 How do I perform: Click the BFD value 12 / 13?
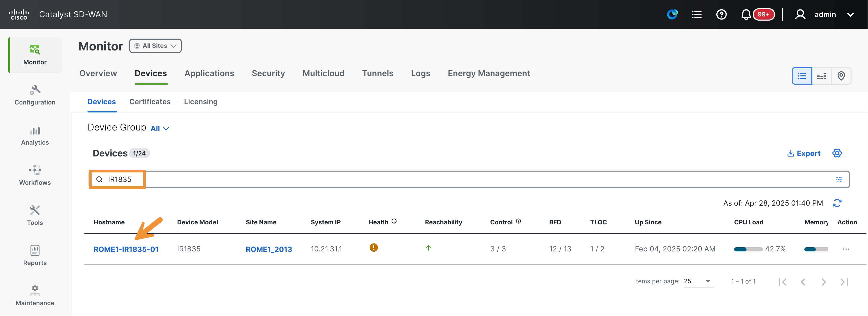point(560,249)
